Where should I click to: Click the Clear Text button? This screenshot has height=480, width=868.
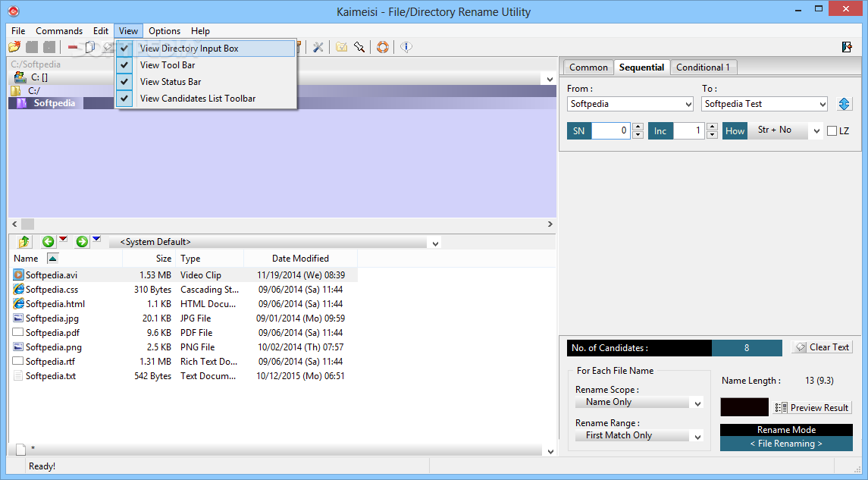pos(822,347)
